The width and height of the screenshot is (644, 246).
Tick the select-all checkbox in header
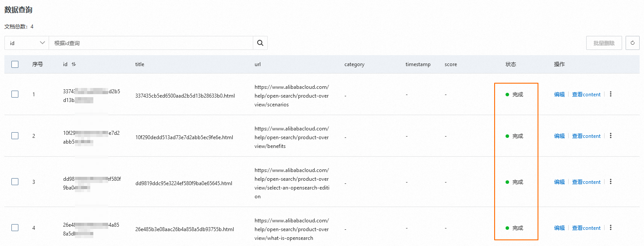15,64
